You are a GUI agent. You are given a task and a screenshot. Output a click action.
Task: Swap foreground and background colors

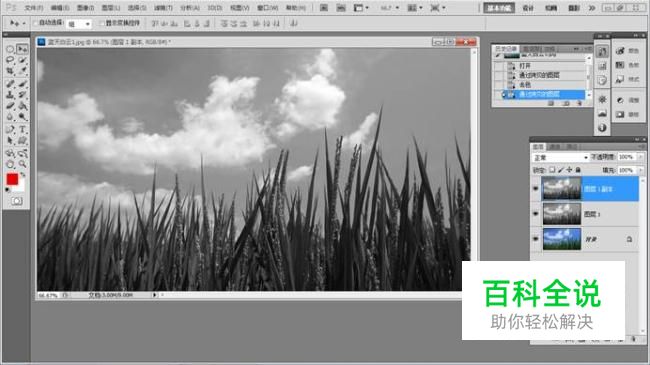[x=23, y=175]
